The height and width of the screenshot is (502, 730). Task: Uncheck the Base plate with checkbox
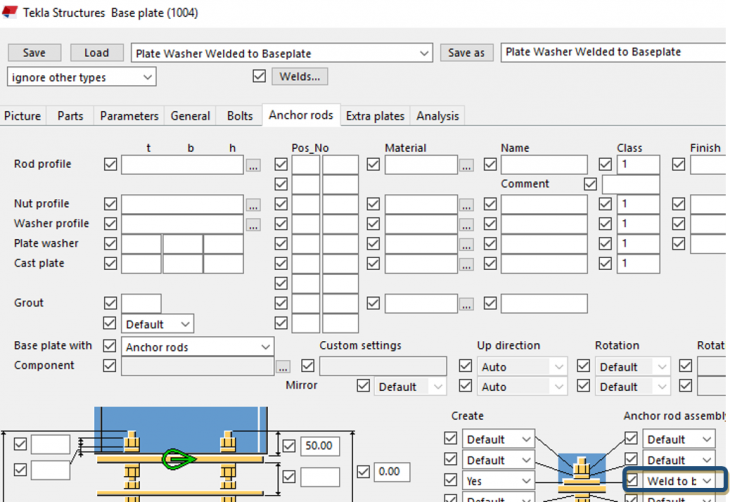point(110,346)
